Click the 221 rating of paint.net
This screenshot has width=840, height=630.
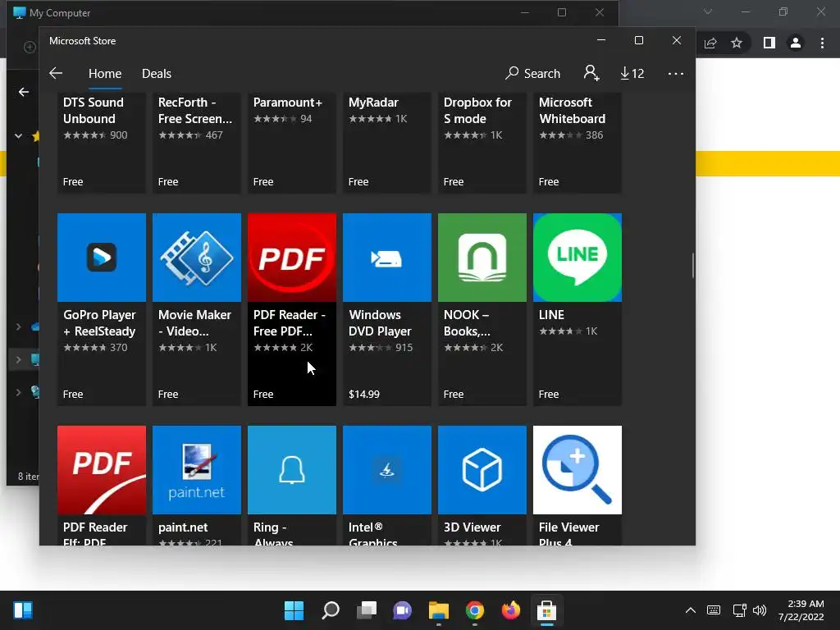pyautogui.click(x=213, y=542)
